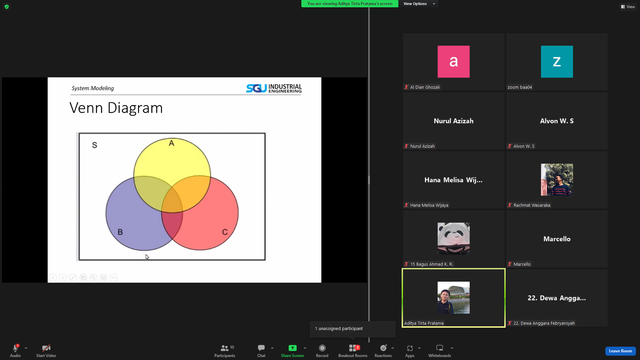The image size is (640, 360).
Task: Select the Nurul Azizah video tile
Action: [x=453, y=121]
